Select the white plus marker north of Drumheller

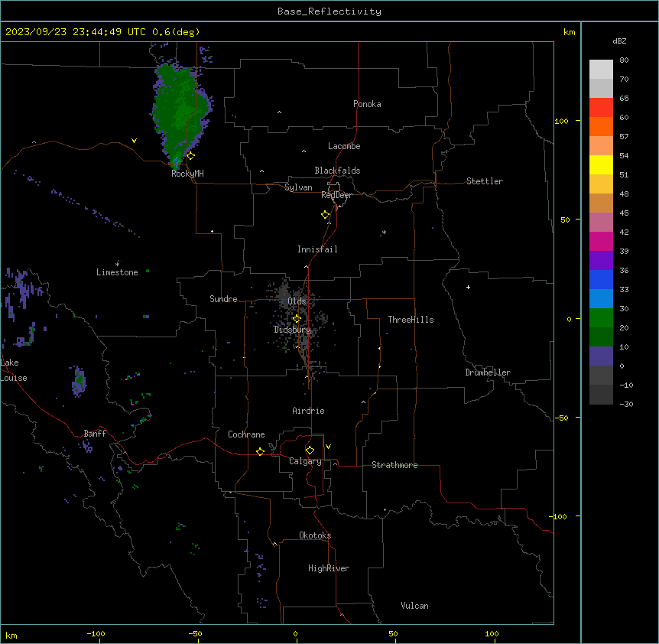(468, 287)
